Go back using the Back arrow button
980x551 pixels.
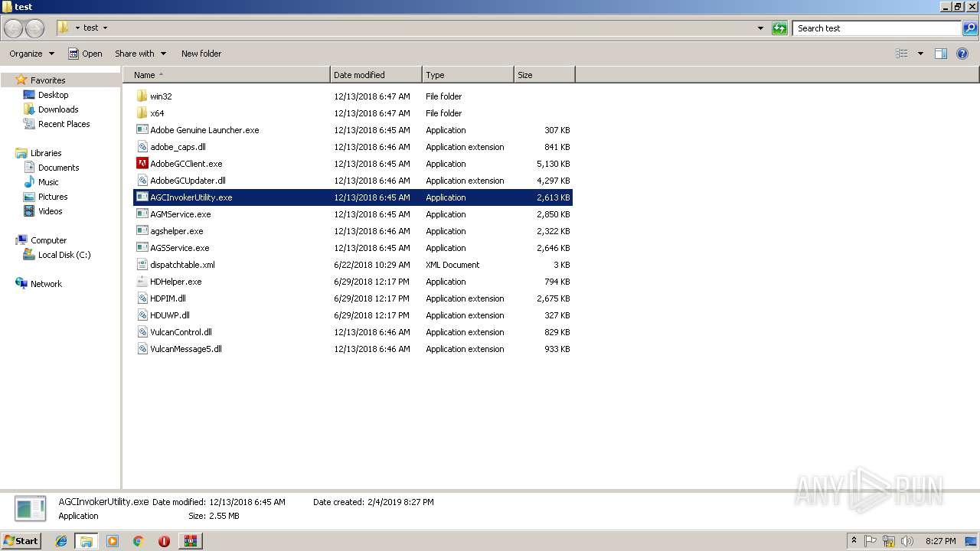[14, 28]
